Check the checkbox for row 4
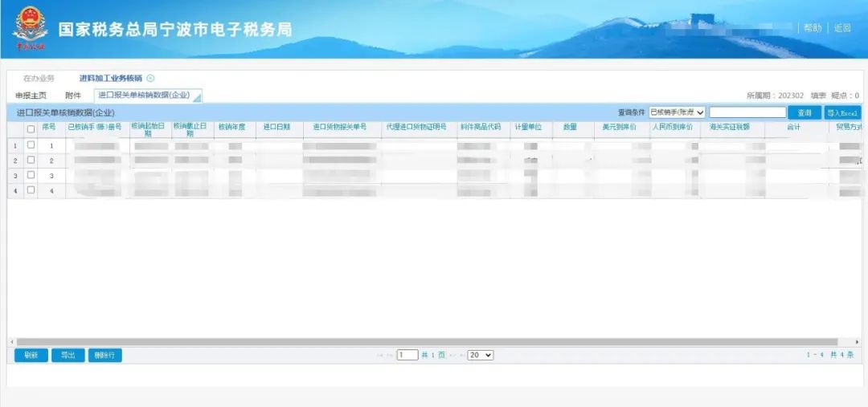The height and width of the screenshot is (407, 868). point(31,189)
